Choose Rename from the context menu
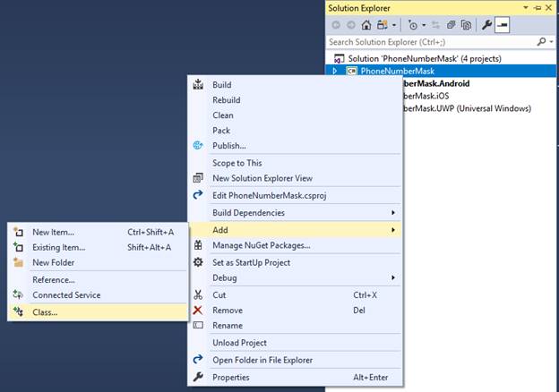Viewport: 559px width, 392px height. pos(228,326)
